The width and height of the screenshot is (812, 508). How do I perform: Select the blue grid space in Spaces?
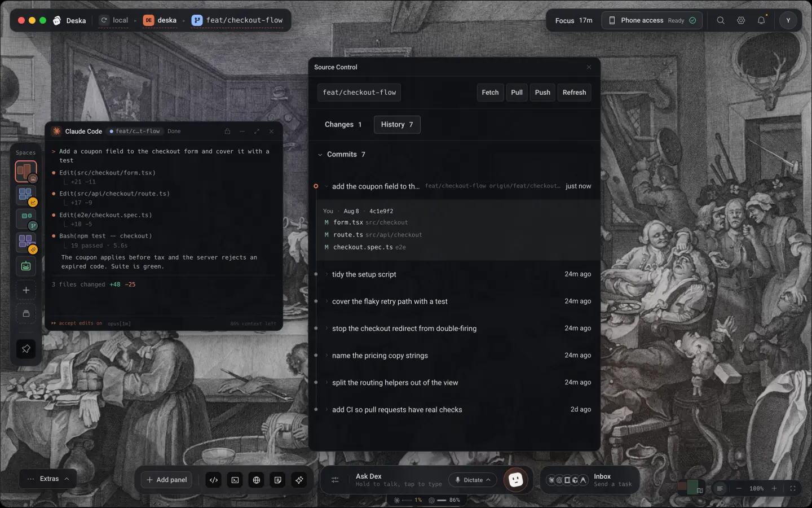pyautogui.click(x=26, y=195)
